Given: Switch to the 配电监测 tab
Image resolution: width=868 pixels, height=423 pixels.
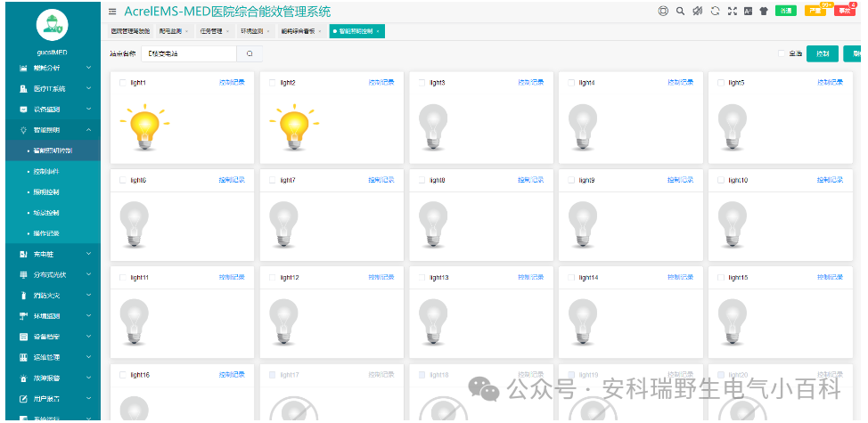Looking at the screenshot, I should [x=173, y=31].
